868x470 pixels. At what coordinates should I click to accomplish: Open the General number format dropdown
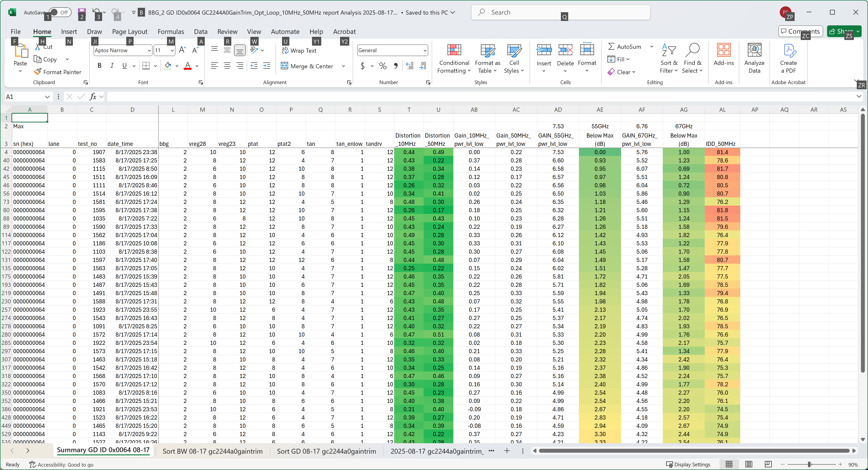coord(425,50)
